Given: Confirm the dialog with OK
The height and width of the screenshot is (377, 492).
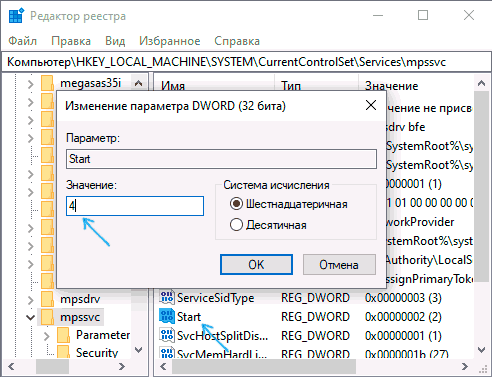Looking at the screenshot, I should [256, 265].
